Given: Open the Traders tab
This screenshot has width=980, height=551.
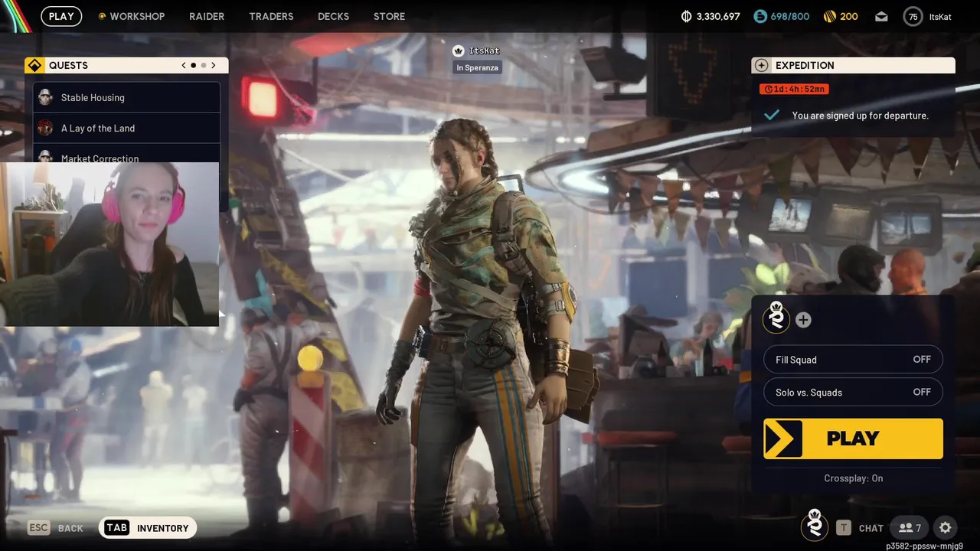Looking at the screenshot, I should (271, 16).
